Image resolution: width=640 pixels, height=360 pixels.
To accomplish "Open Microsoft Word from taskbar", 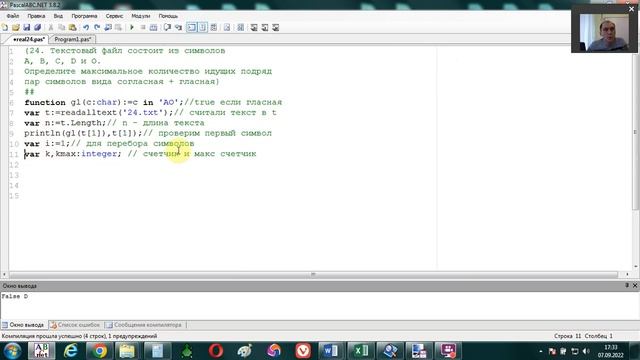I will (330, 351).
